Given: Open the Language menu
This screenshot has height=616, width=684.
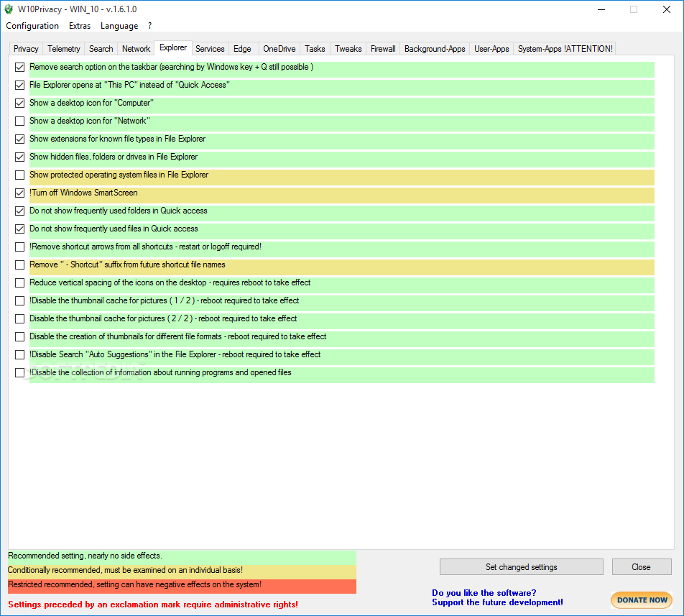Looking at the screenshot, I should [x=119, y=26].
